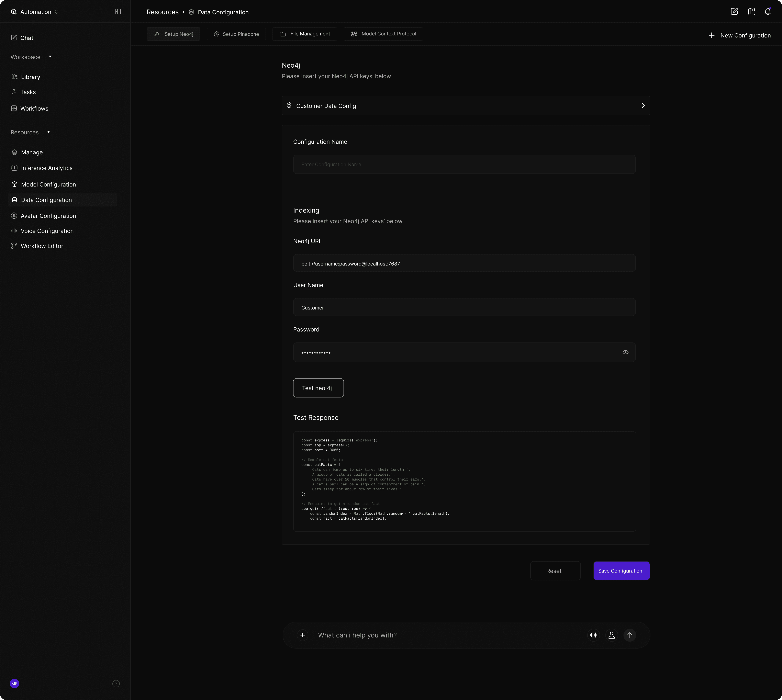Click the map search icon in header
The width and height of the screenshot is (782, 700).
click(751, 12)
